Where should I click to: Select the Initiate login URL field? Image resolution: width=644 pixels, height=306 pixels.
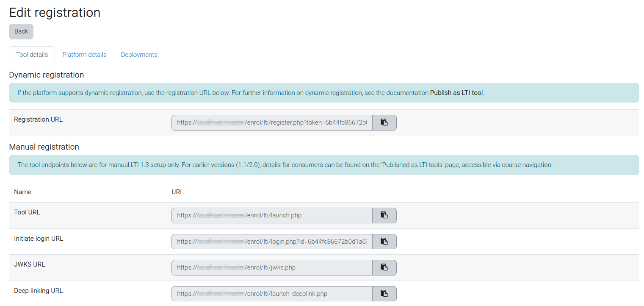coord(272,242)
